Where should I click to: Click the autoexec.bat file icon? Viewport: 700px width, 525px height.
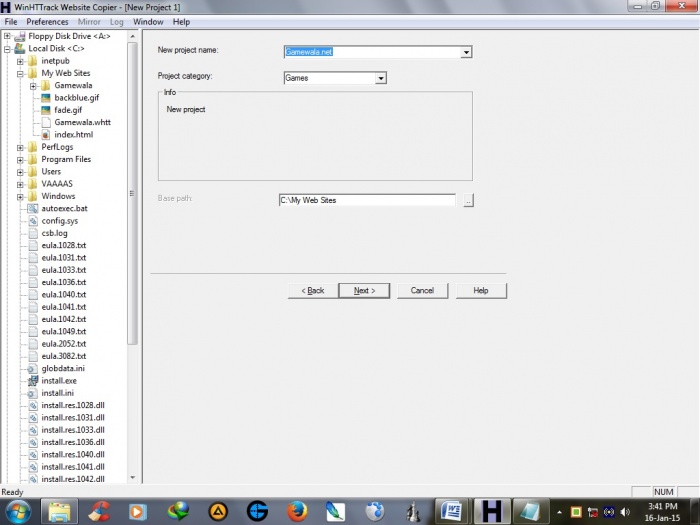coord(33,208)
